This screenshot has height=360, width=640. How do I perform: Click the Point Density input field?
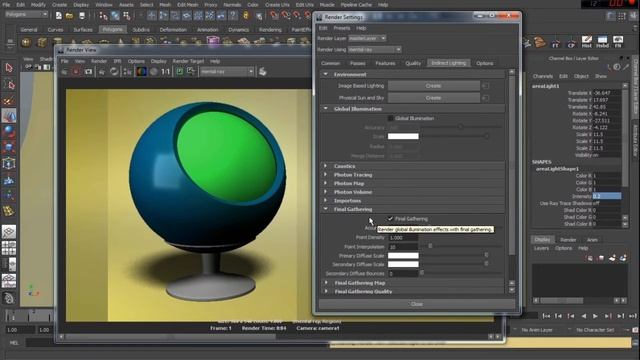[403, 238]
